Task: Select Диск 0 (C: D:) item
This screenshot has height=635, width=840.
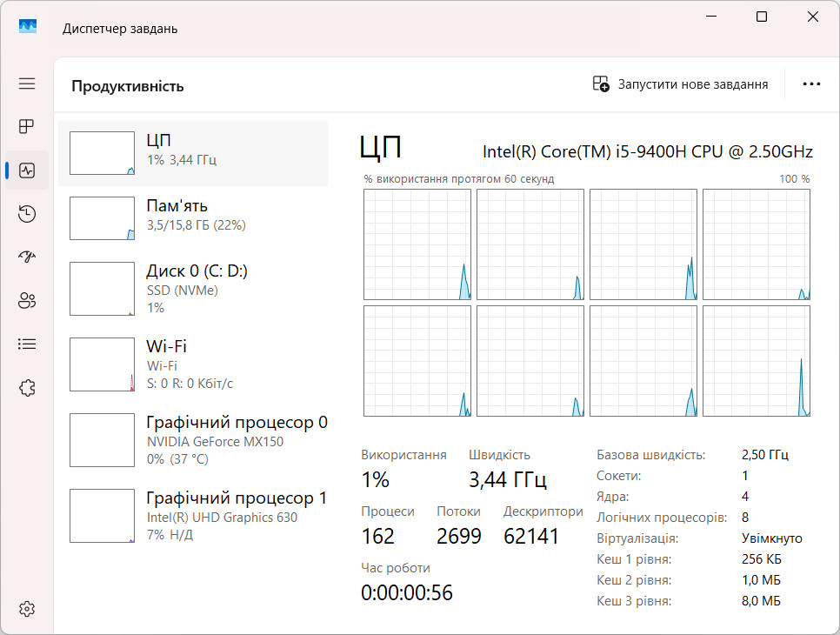Action: 193,289
